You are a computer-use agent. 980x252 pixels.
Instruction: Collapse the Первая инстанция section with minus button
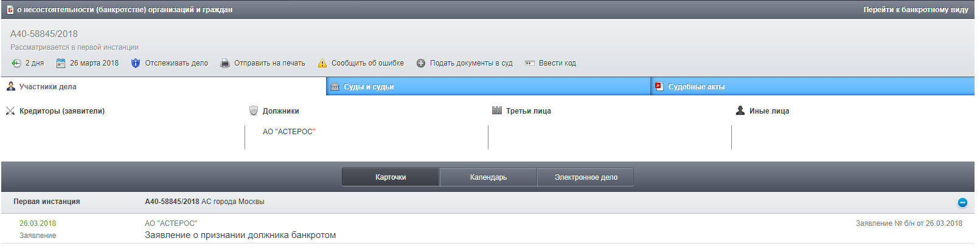[962, 203]
